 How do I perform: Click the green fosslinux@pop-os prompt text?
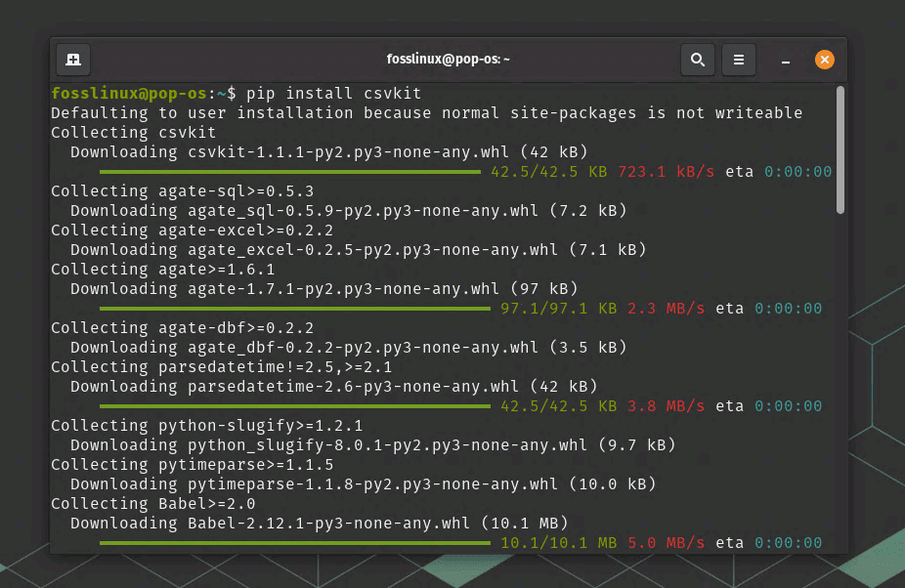[128, 94]
